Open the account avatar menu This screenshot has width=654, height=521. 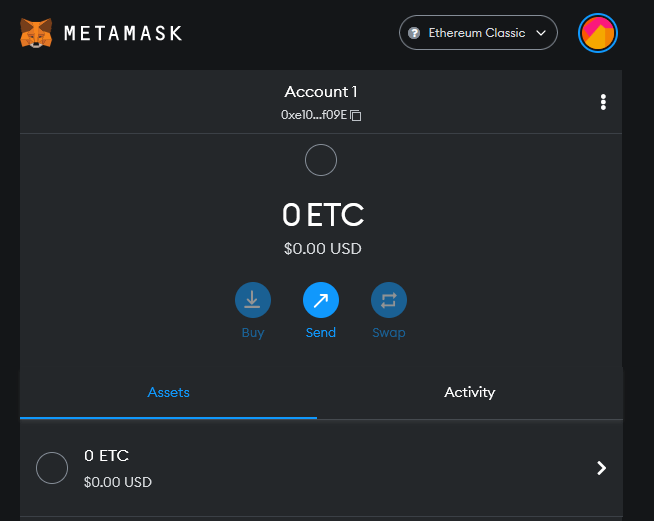[597, 33]
